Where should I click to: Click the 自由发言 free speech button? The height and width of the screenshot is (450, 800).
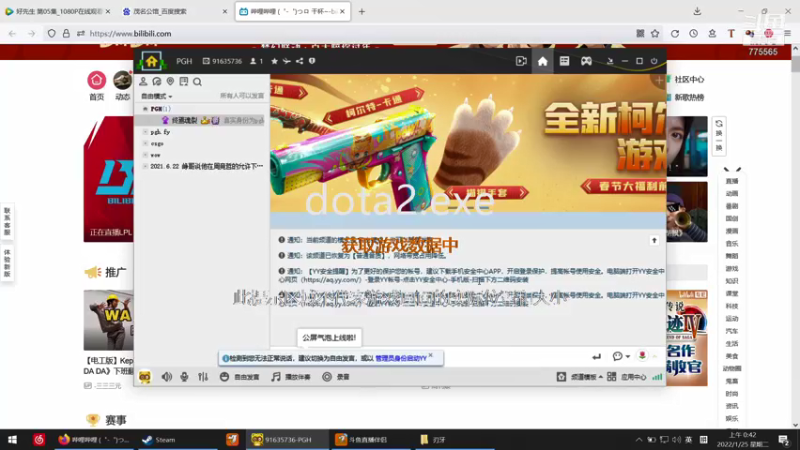point(239,377)
